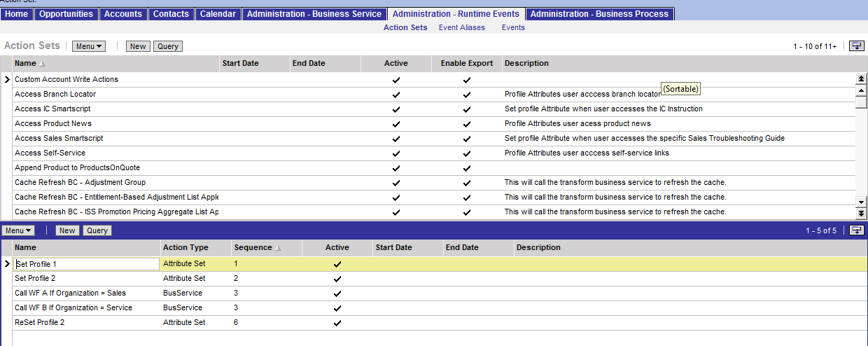Toggle Enable Export for Access Product News
Image resolution: width=868 pixels, height=346 pixels.
pos(467,124)
